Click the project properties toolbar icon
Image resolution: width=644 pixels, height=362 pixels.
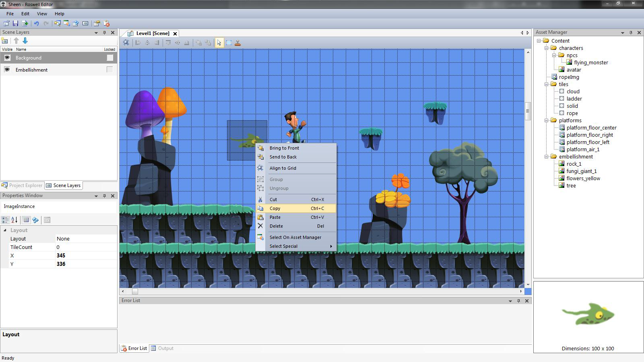point(97,23)
